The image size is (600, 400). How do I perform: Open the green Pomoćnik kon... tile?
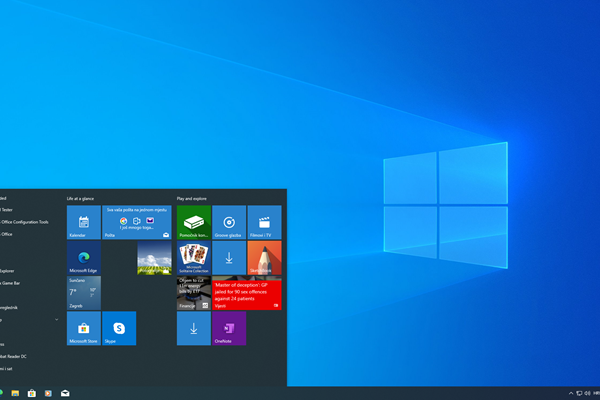point(194,222)
